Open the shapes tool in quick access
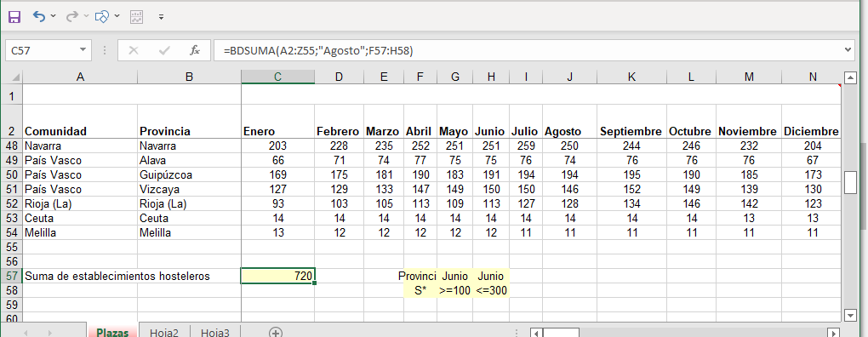This screenshot has width=868, height=337. coord(102,17)
